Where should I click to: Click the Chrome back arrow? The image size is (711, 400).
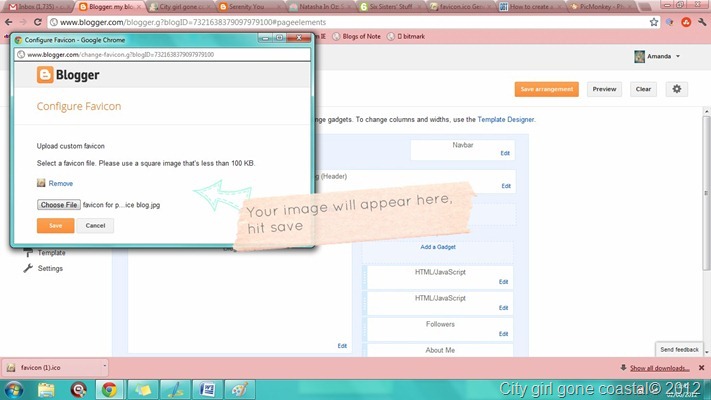pos(9,22)
